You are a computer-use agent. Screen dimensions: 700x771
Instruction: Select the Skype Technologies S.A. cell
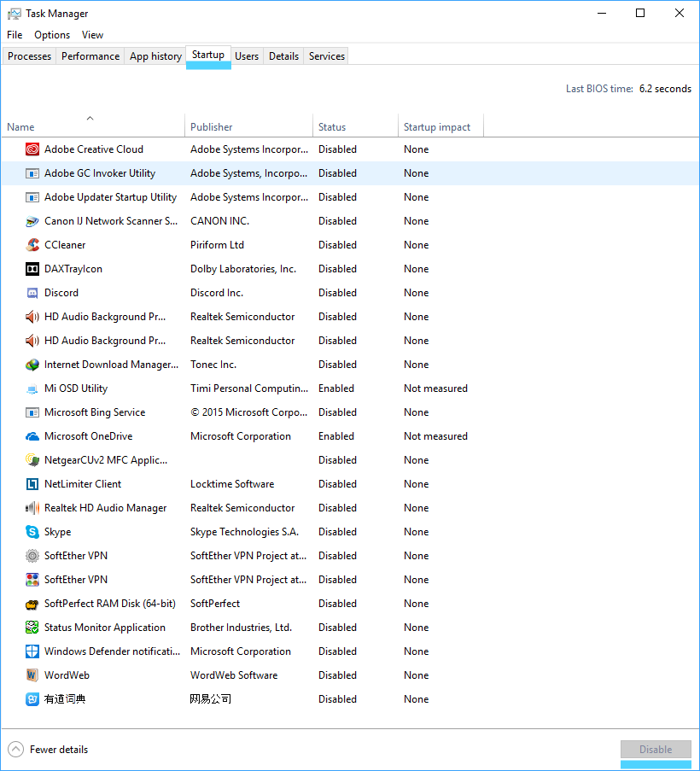(244, 532)
